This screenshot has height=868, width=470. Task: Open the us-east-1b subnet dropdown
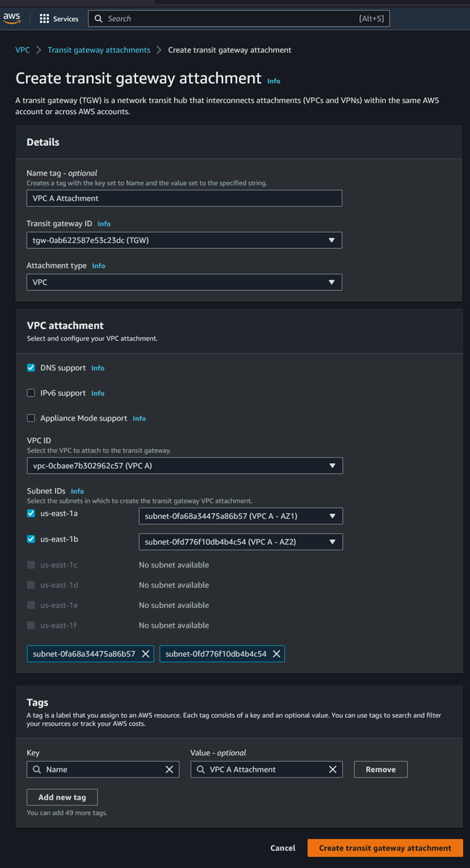pyautogui.click(x=240, y=542)
